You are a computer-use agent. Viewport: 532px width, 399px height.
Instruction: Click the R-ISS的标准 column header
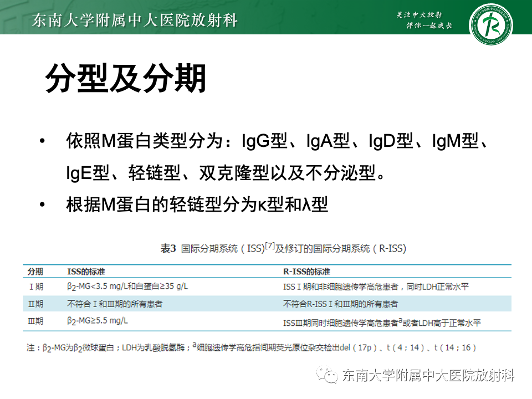click(x=306, y=272)
